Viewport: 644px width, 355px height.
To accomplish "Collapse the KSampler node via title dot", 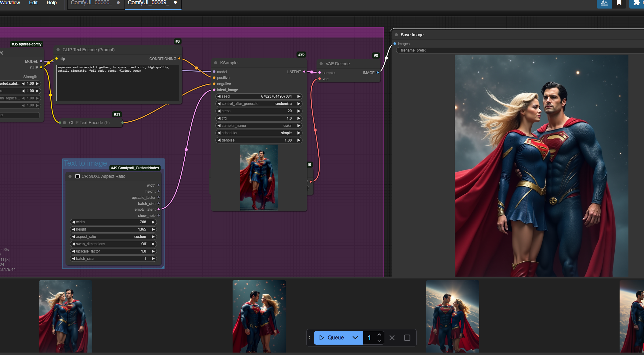I will (216, 63).
